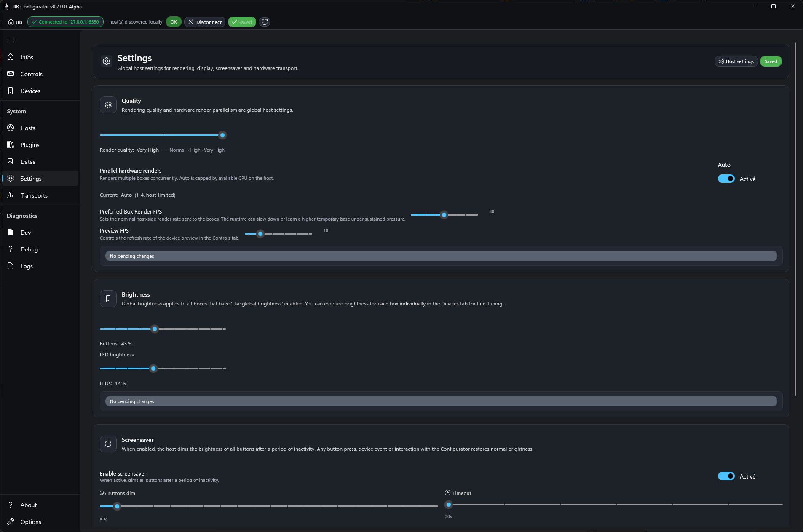Open the Transports page
The image size is (803, 532).
[40, 195]
